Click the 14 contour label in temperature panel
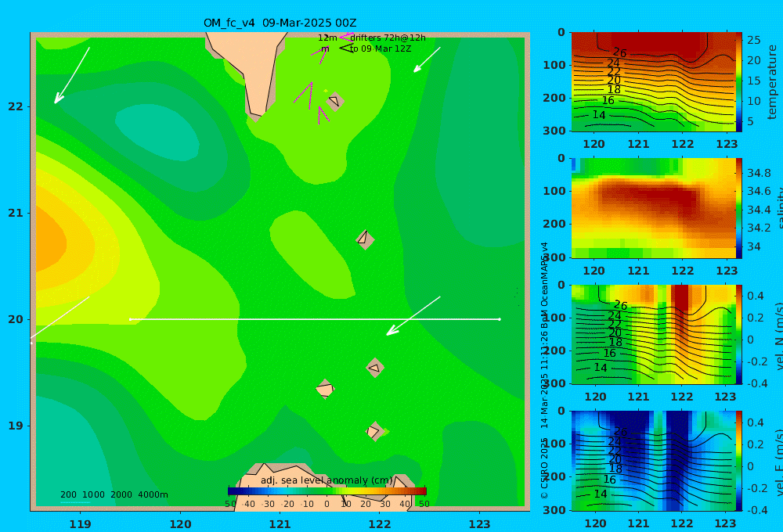The height and width of the screenshot is (532, 783). click(x=599, y=115)
